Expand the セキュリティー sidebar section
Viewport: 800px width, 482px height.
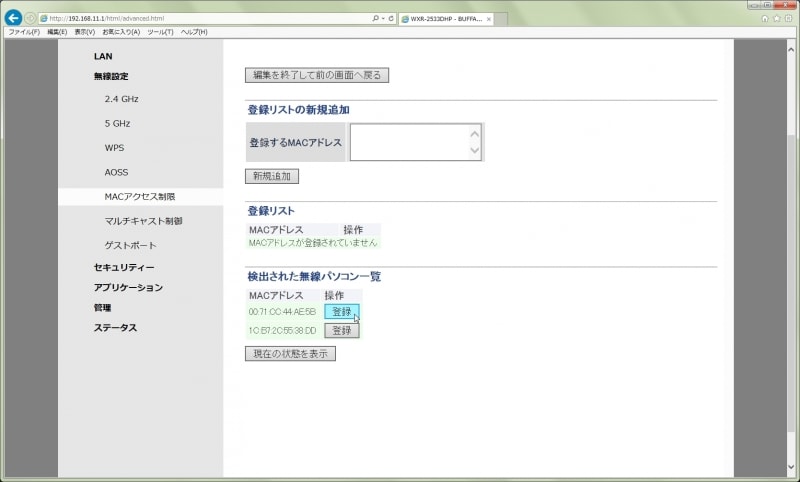(124, 267)
